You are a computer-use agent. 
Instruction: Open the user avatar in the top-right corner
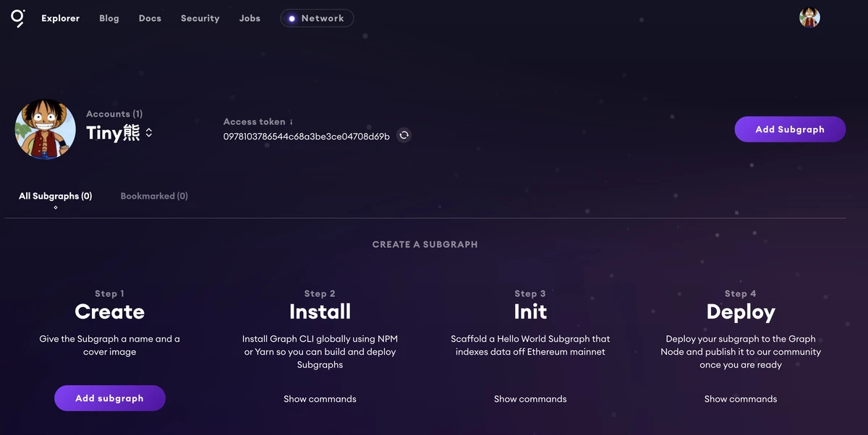tap(809, 18)
